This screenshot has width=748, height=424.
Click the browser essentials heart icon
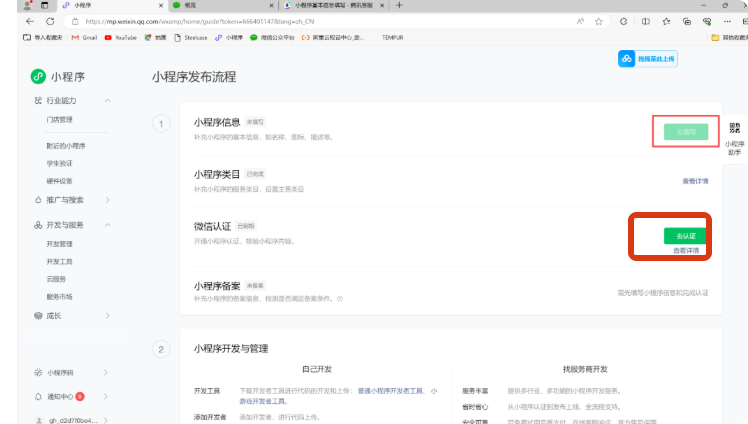[707, 21]
